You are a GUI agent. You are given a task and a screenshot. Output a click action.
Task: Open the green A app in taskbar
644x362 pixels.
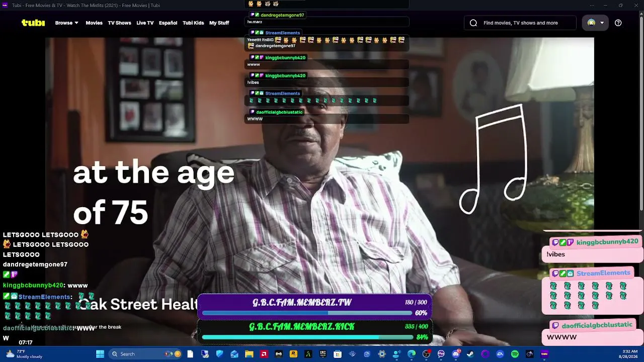coord(308,354)
